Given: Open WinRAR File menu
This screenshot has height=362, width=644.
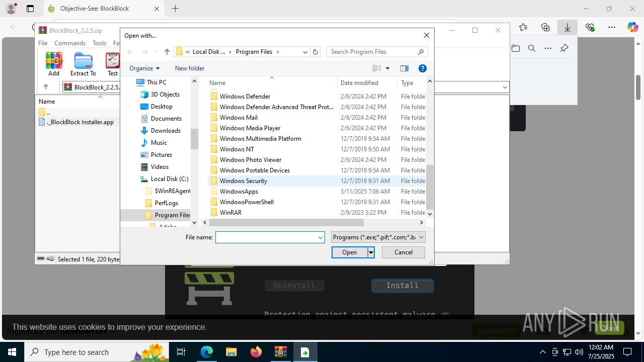Looking at the screenshot, I should point(43,43).
